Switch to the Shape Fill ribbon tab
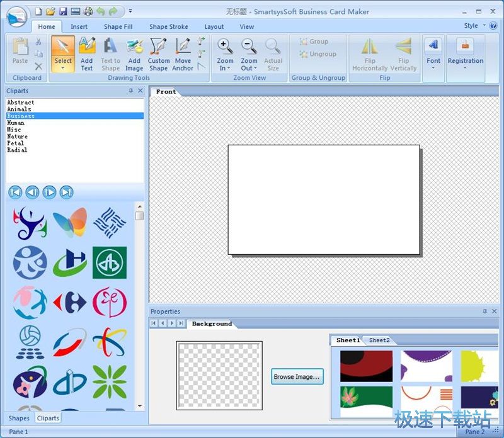Image resolution: width=504 pixels, height=438 pixels. pos(118,26)
